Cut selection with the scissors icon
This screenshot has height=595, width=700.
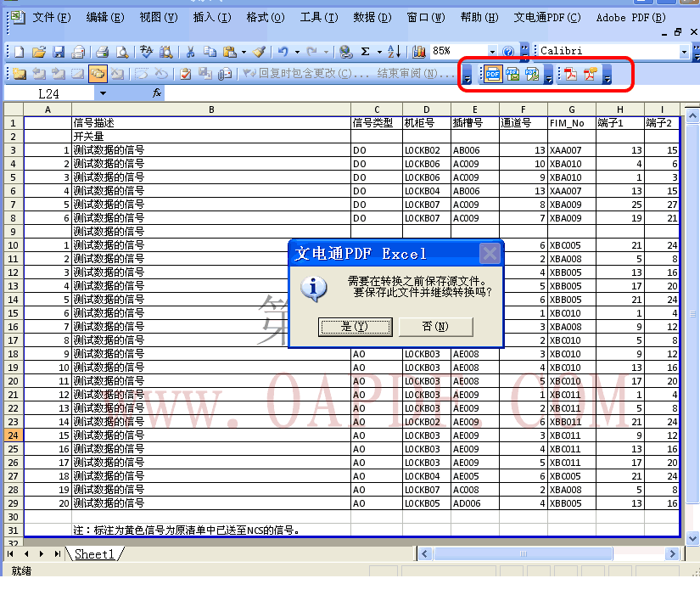[x=190, y=52]
